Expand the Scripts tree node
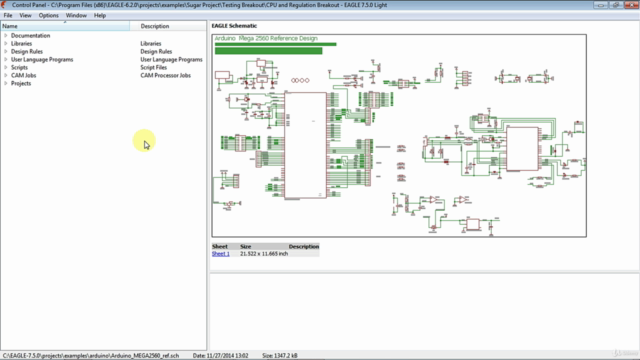 [6, 67]
